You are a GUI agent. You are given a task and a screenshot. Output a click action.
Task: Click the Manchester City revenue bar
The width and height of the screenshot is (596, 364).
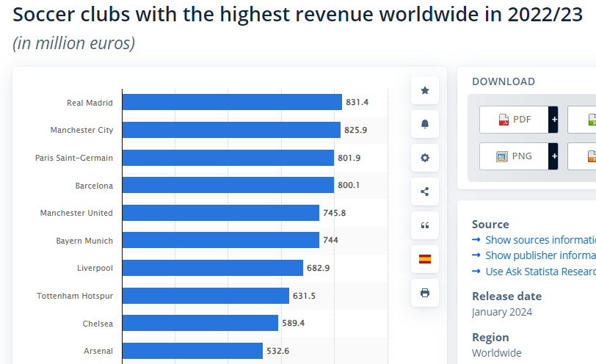(231, 130)
